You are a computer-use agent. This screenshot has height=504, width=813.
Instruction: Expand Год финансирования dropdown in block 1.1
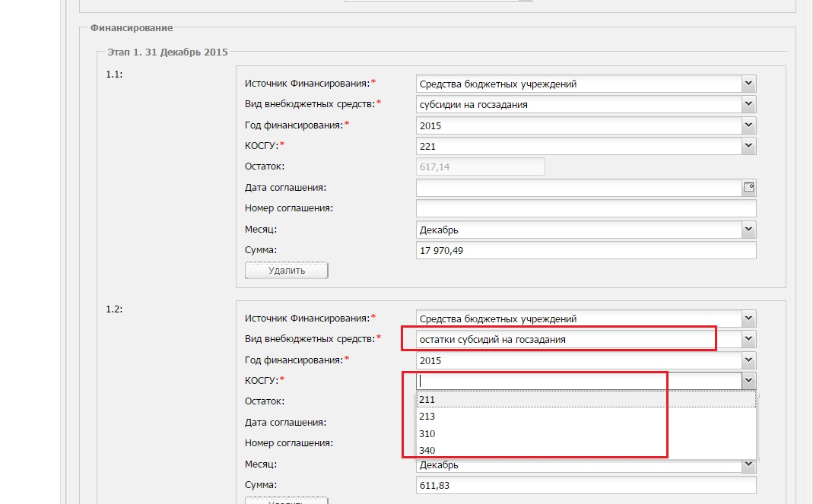click(749, 125)
